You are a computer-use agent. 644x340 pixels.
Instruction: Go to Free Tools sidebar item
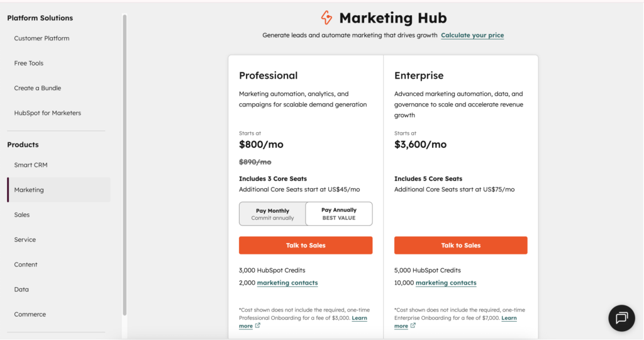[x=29, y=63]
